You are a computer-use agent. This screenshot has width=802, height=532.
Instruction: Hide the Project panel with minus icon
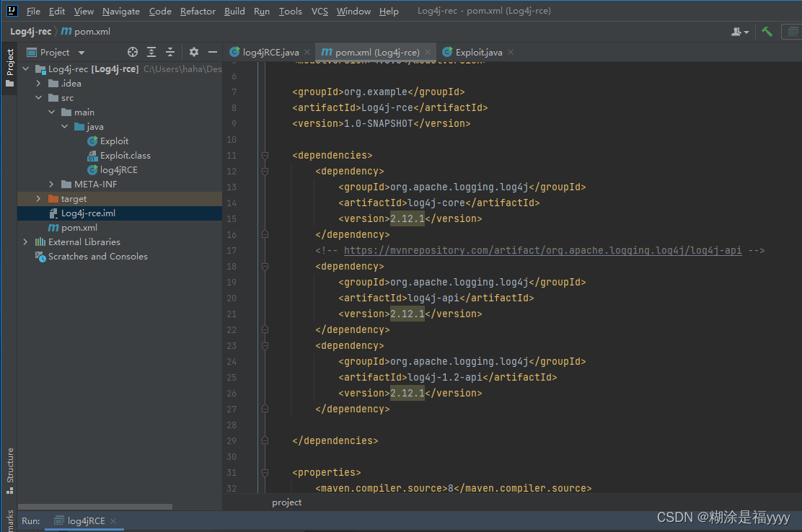(213, 52)
